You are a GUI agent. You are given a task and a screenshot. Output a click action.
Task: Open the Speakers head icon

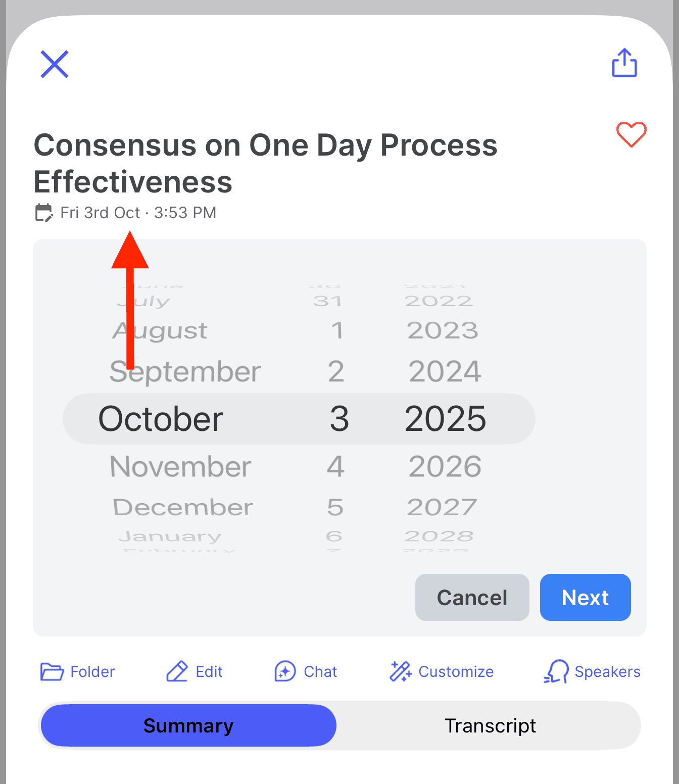(x=556, y=671)
